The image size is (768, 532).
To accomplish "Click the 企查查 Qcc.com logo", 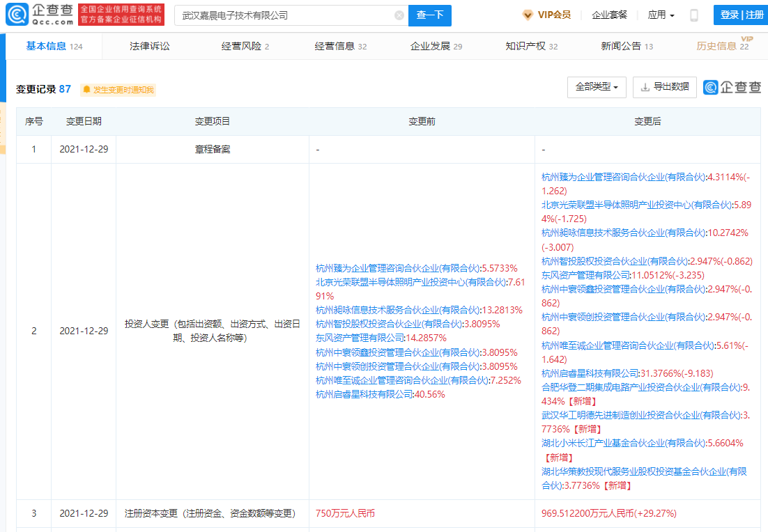I will point(40,15).
